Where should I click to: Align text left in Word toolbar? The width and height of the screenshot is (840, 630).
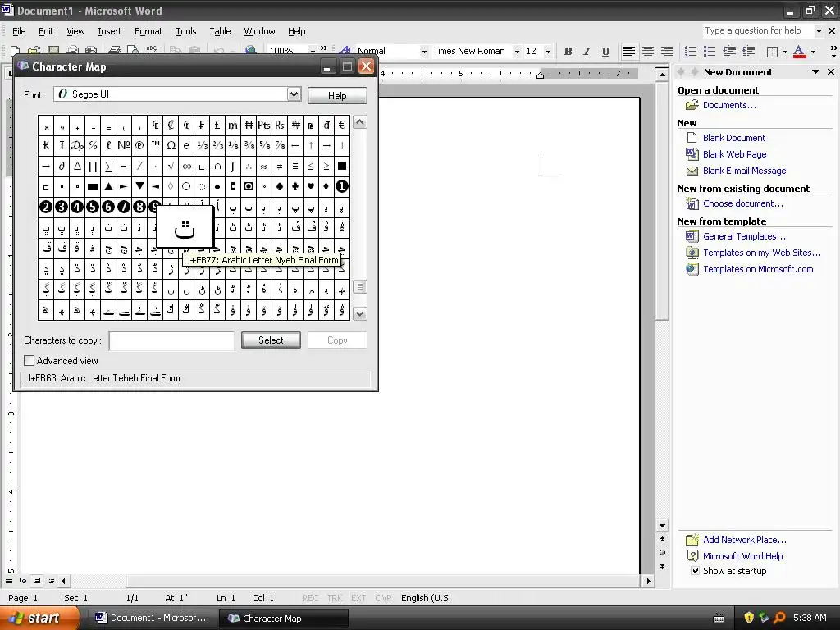tap(629, 52)
